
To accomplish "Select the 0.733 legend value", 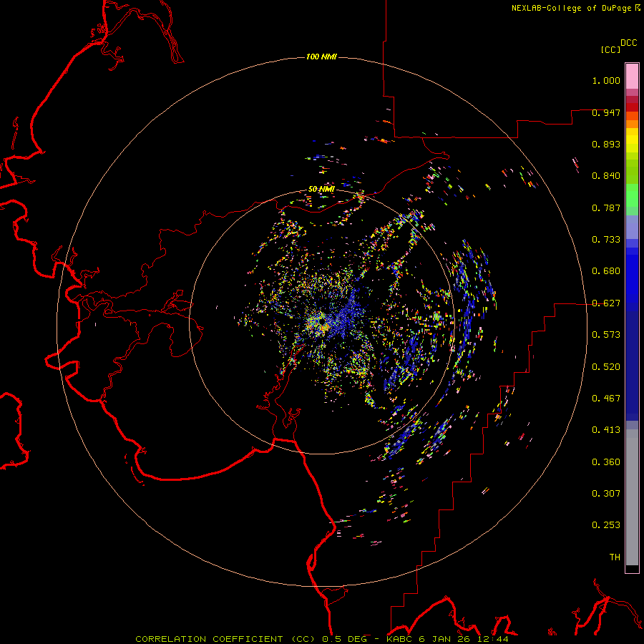I will (x=606, y=240).
